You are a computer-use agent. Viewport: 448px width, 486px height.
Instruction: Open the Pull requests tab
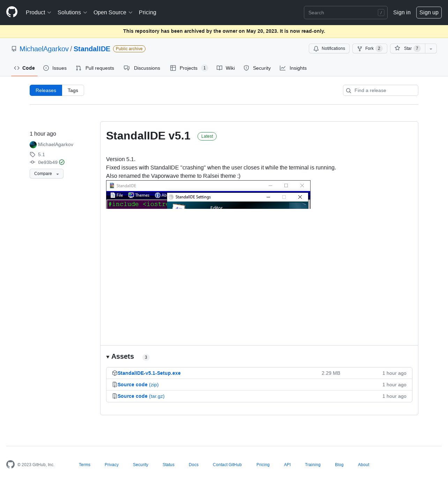tap(95, 68)
